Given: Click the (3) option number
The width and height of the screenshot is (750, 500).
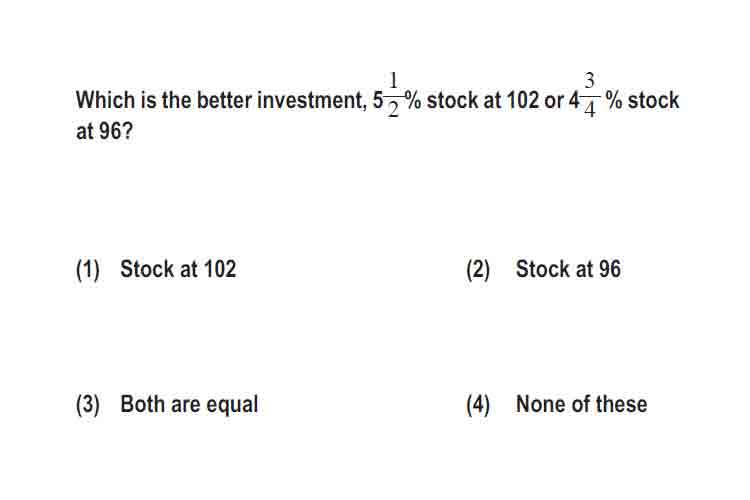Looking at the screenshot, I should point(88,405).
